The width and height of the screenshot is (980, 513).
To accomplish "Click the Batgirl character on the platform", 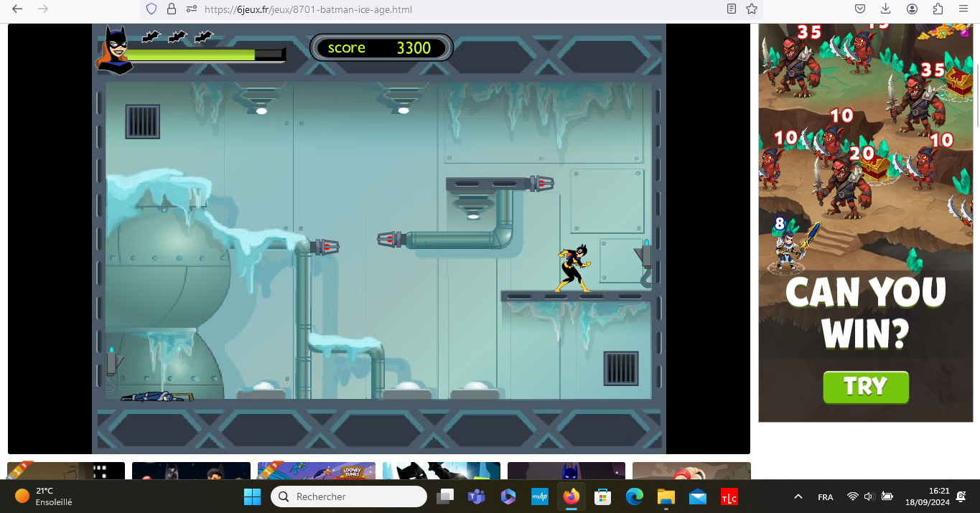I will coord(574,268).
